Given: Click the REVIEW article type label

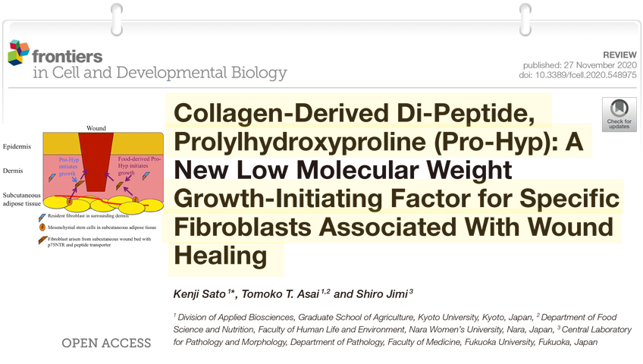Looking at the screenshot, I should (x=619, y=55).
